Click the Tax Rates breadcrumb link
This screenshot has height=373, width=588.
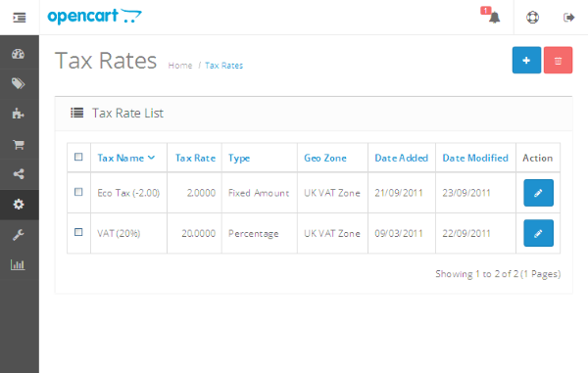[223, 66]
